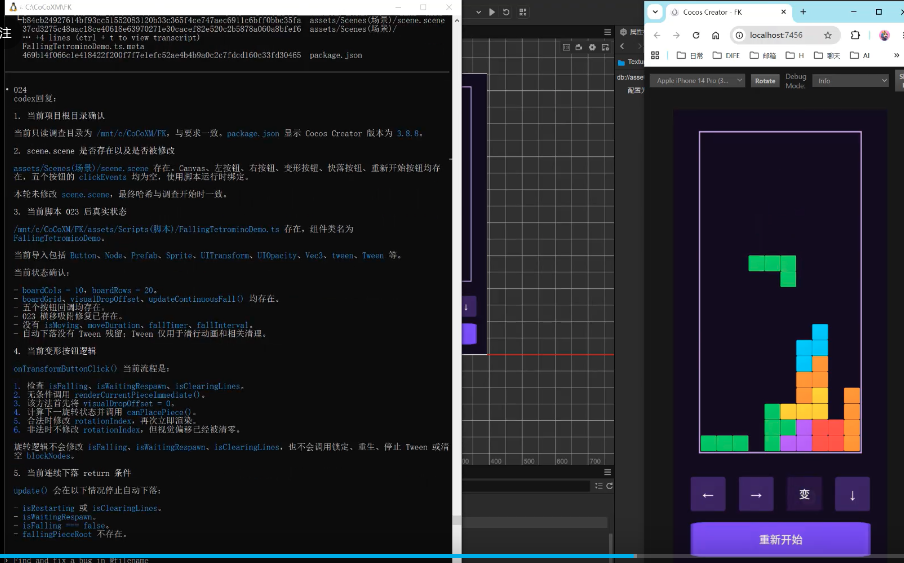Image resolution: width=904 pixels, height=563 pixels.
Task: Click the terminal window scrollbar up arrow
Action: click(x=457, y=20)
